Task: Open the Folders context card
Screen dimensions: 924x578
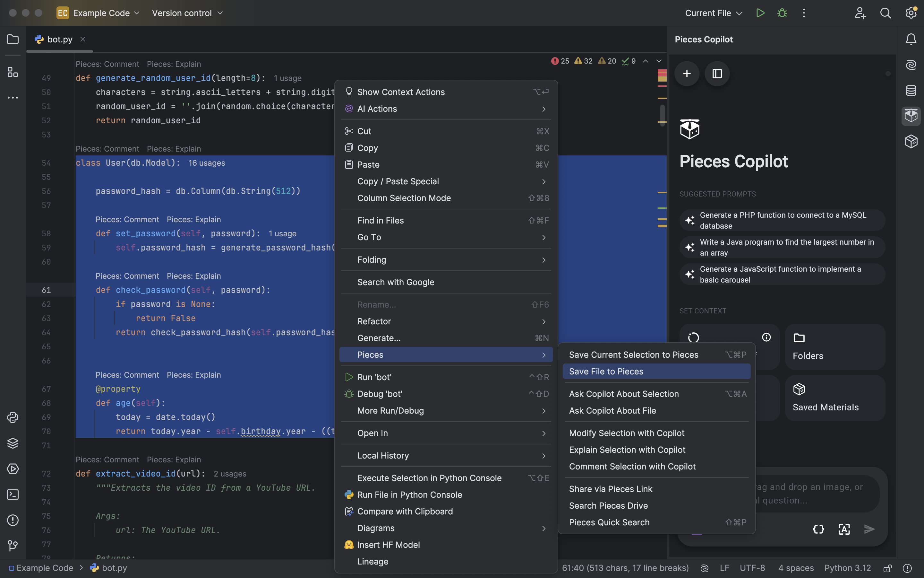Action: click(x=835, y=347)
